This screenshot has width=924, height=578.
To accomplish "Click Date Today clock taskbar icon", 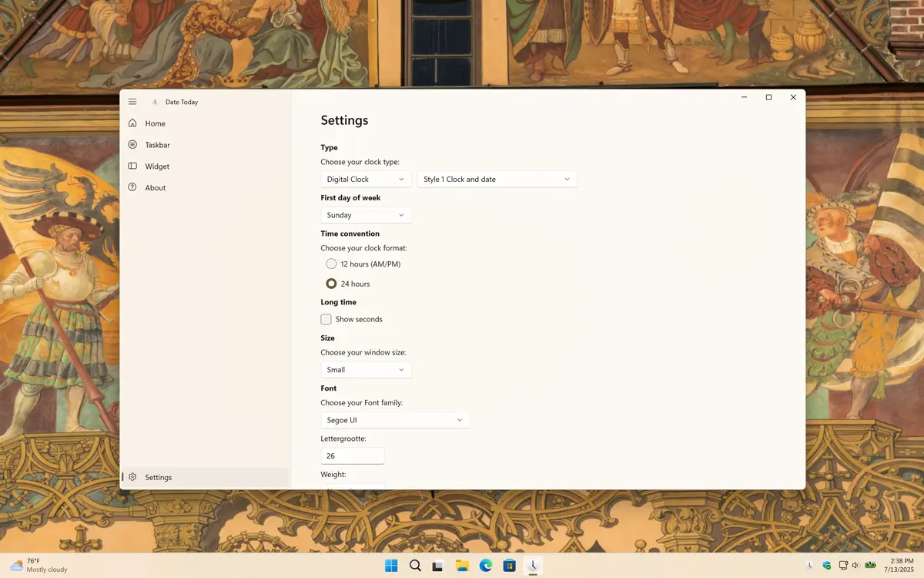I will (x=533, y=566).
